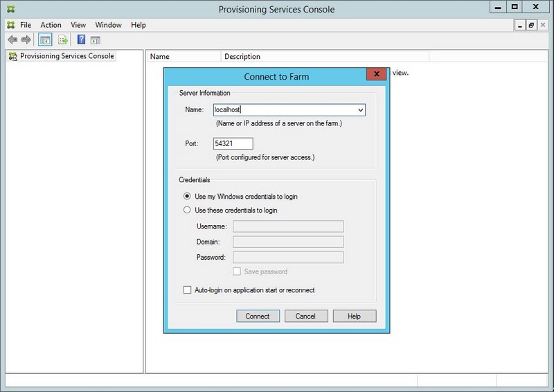This screenshot has height=392, width=554.
Task: Select Provisioning Services Console tree node
Action: click(62, 56)
